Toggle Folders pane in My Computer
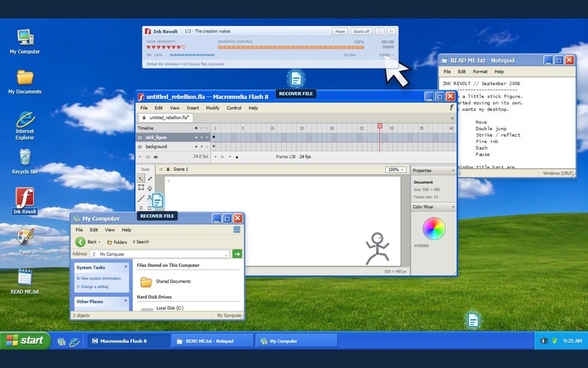The width and height of the screenshot is (588, 368). click(x=117, y=242)
